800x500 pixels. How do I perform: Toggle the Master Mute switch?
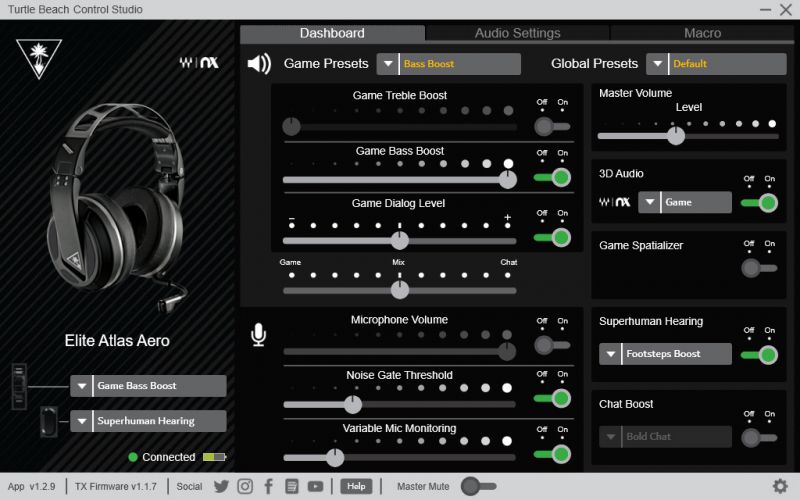click(x=479, y=486)
